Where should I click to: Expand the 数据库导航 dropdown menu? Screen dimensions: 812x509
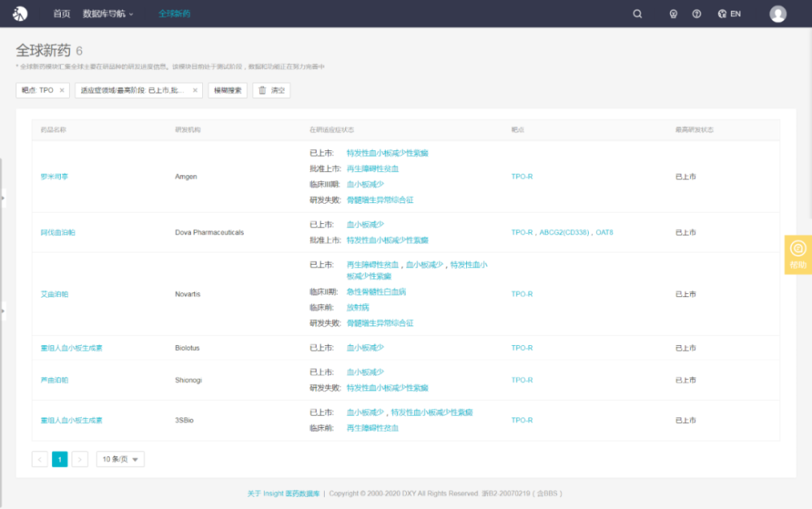tap(108, 14)
